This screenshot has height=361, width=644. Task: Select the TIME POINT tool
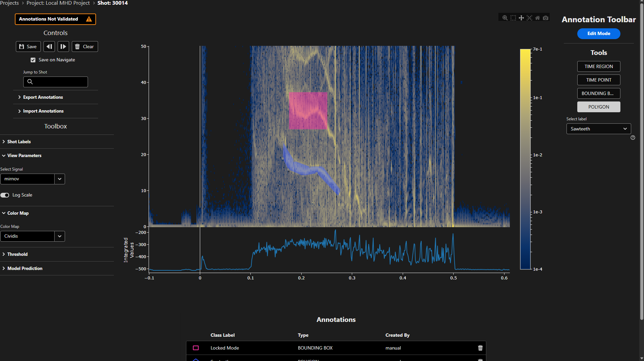pos(599,80)
